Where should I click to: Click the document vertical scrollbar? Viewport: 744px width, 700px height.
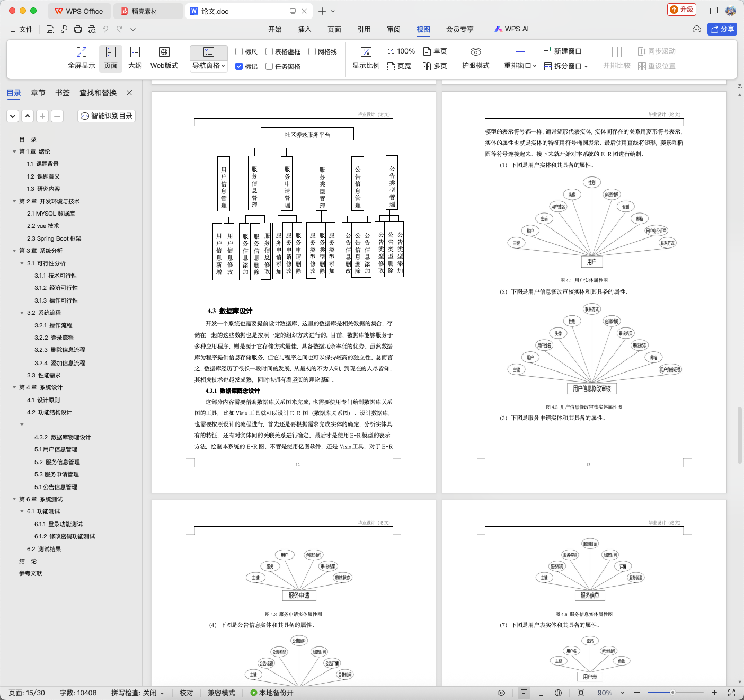[x=740, y=435]
